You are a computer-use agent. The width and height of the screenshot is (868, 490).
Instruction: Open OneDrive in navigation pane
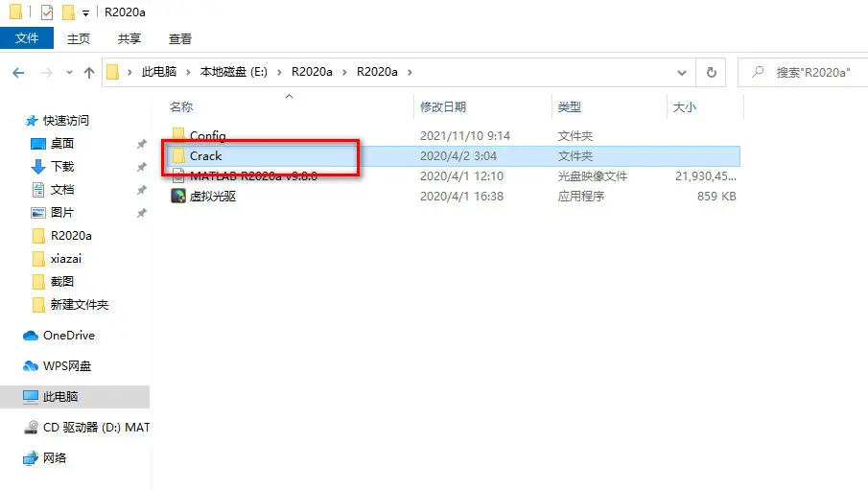pyautogui.click(x=69, y=336)
